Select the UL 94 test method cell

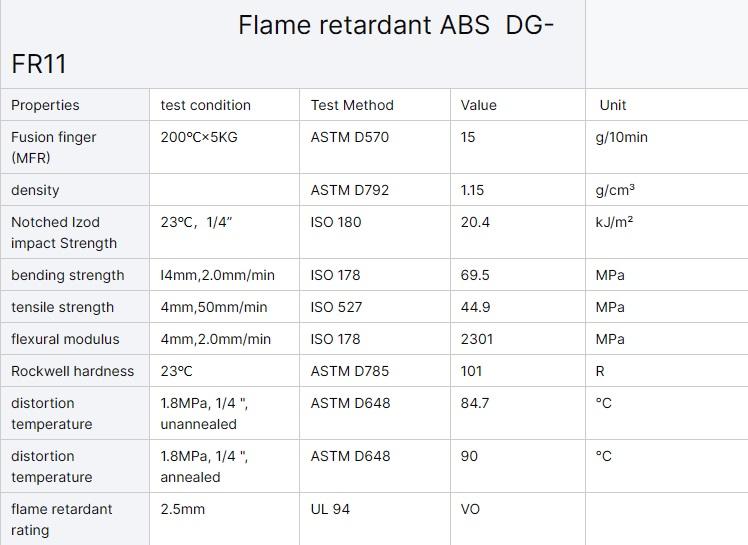(x=330, y=509)
